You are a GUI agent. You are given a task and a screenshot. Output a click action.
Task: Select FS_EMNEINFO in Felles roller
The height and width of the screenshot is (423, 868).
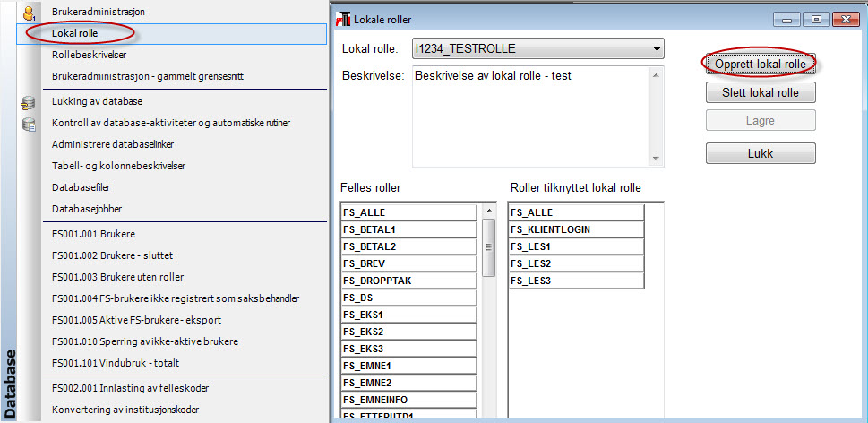point(409,400)
